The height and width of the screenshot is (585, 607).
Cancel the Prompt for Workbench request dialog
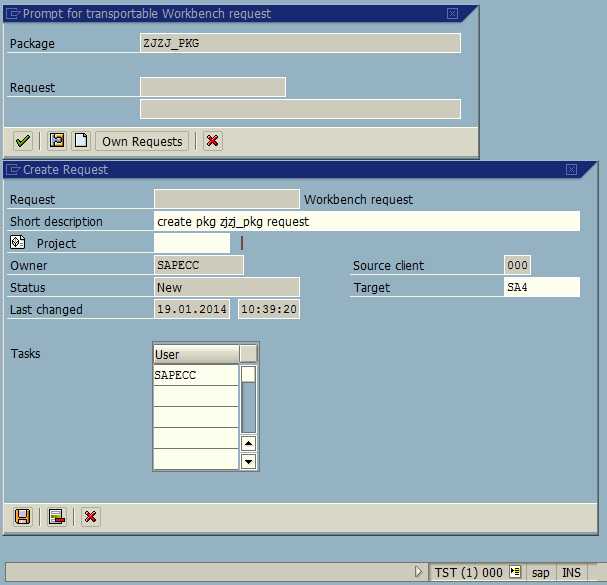pyautogui.click(x=213, y=141)
